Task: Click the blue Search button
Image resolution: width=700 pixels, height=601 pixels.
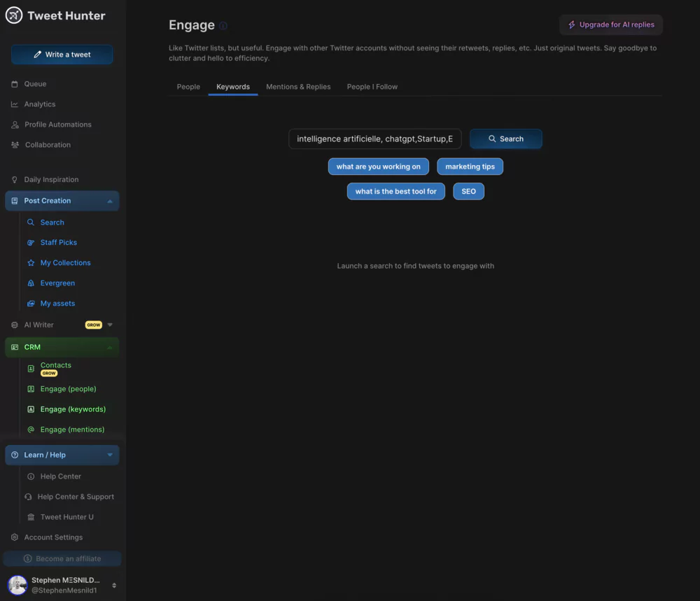Action: click(x=506, y=139)
